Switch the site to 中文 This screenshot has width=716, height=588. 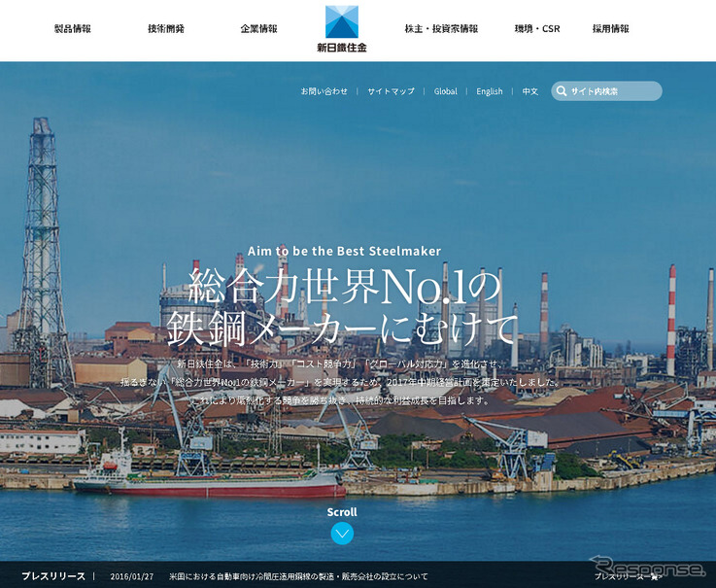(530, 91)
